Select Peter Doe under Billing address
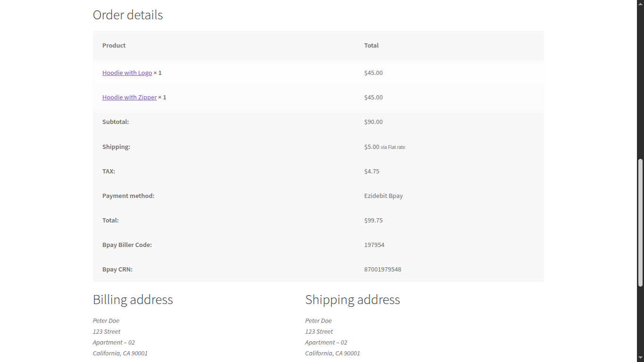Image resolution: width=644 pixels, height=362 pixels. [106, 321]
